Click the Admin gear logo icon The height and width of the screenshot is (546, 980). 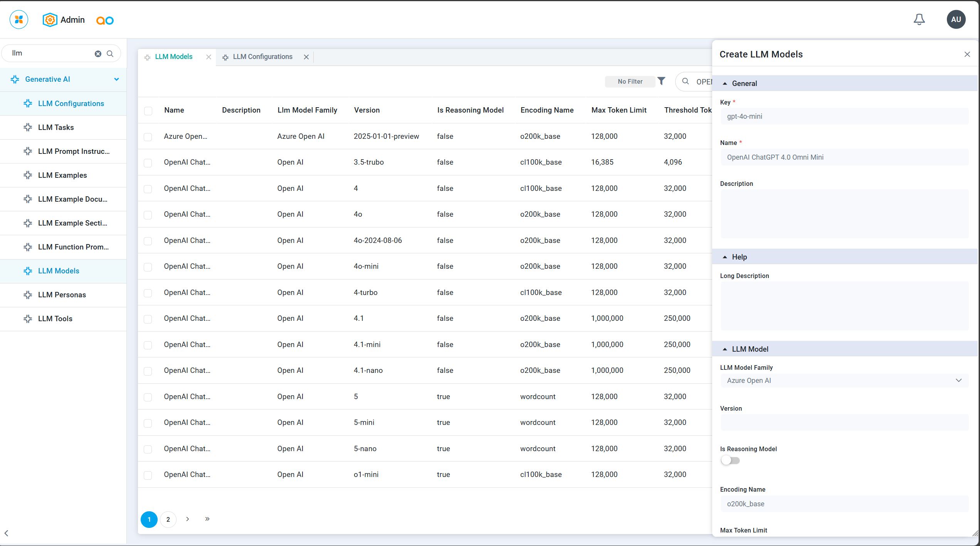click(50, 20)
